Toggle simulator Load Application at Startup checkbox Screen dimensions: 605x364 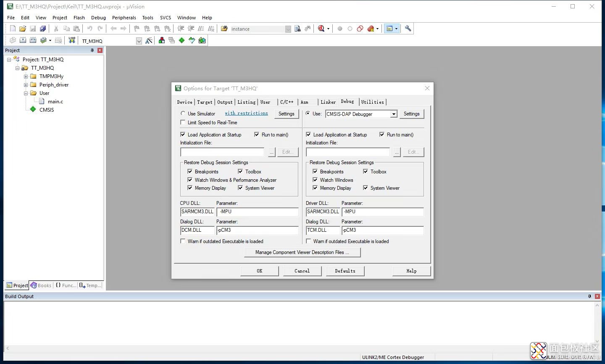[x=183, y=134]
